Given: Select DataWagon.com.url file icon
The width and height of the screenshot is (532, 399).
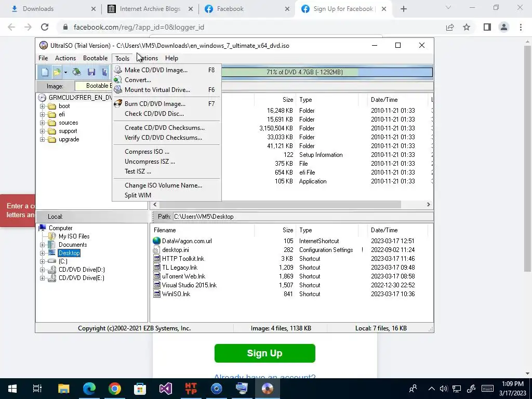Looking at the screenshot, I should coord(156,241).
